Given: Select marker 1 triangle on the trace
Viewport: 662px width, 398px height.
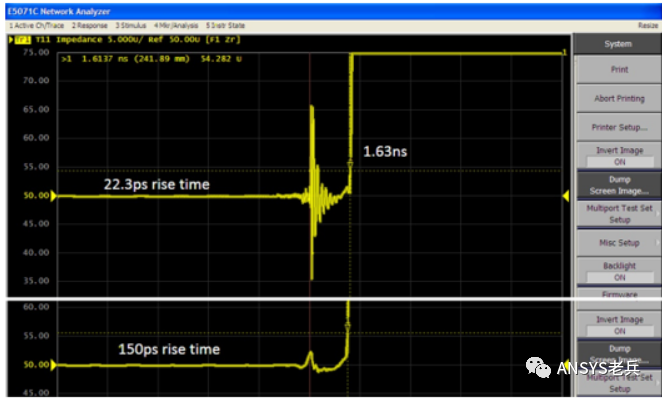Looking at the screenshot, I should (350, 165).
